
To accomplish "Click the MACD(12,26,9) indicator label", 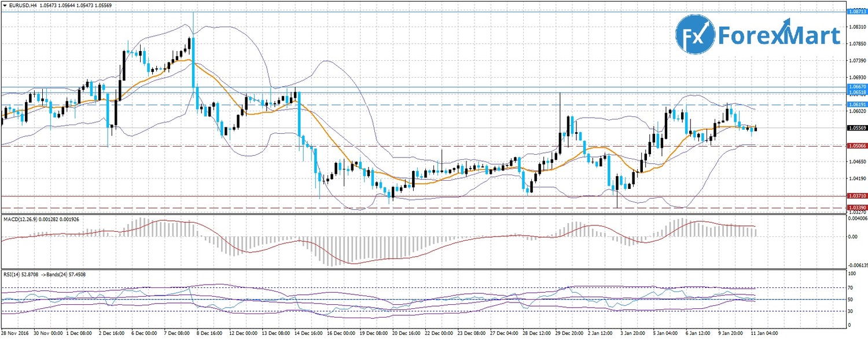I will pos(22,218).
